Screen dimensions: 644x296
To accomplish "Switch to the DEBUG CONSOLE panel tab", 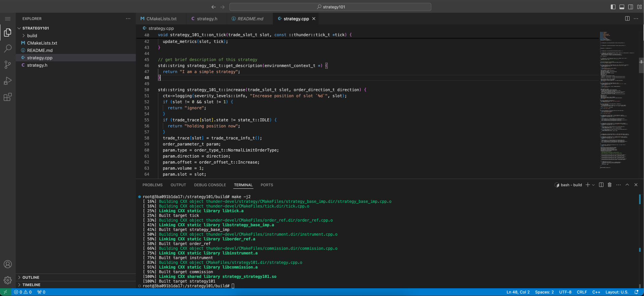I will pyautogui.click(x=210, y=185).
